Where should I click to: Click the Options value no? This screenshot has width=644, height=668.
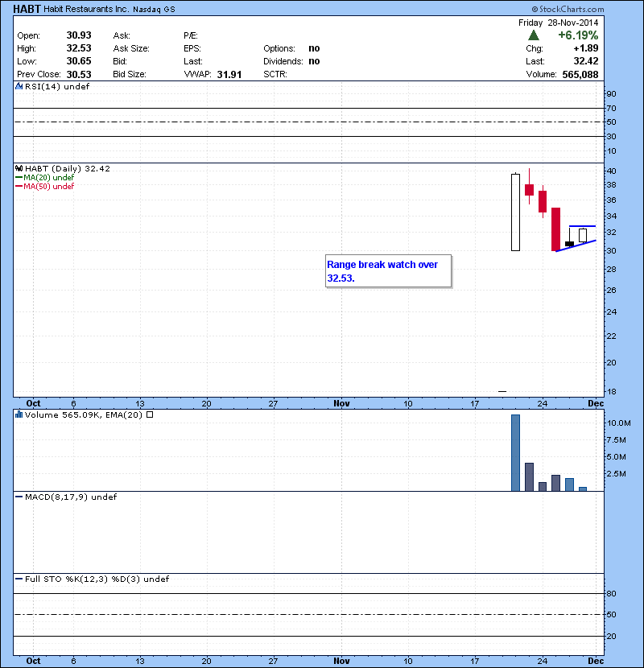click(x=314, y=48)
